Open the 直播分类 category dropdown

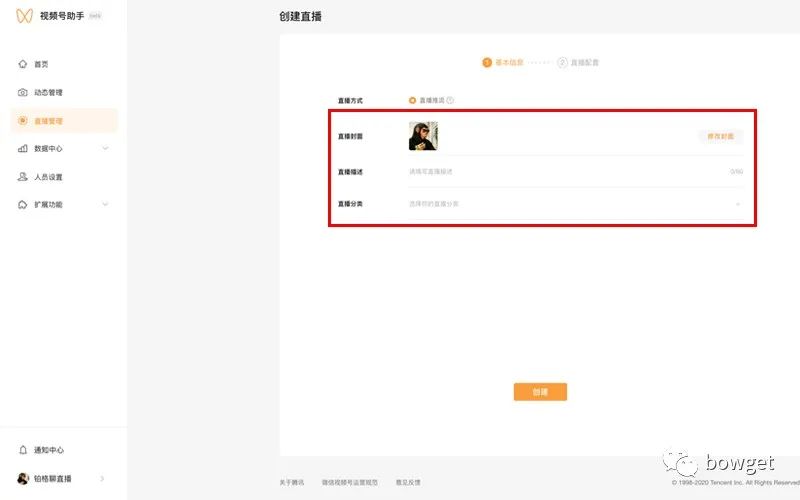pos(575,204)
